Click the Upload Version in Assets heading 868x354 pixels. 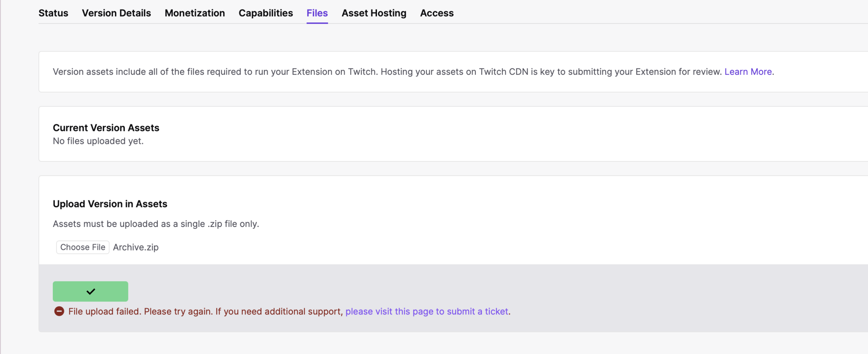point(110,204)
